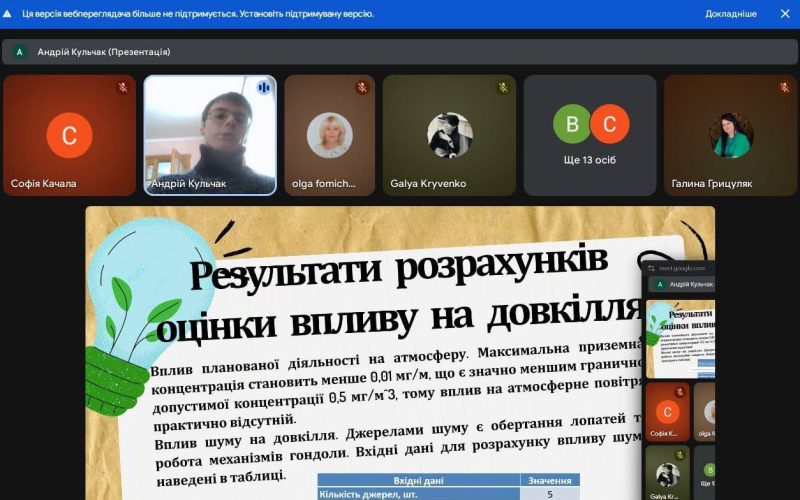This screenshot has height=500, width=800.
Task: Select Galya Kryvenko participant tile
Action: 449,135
